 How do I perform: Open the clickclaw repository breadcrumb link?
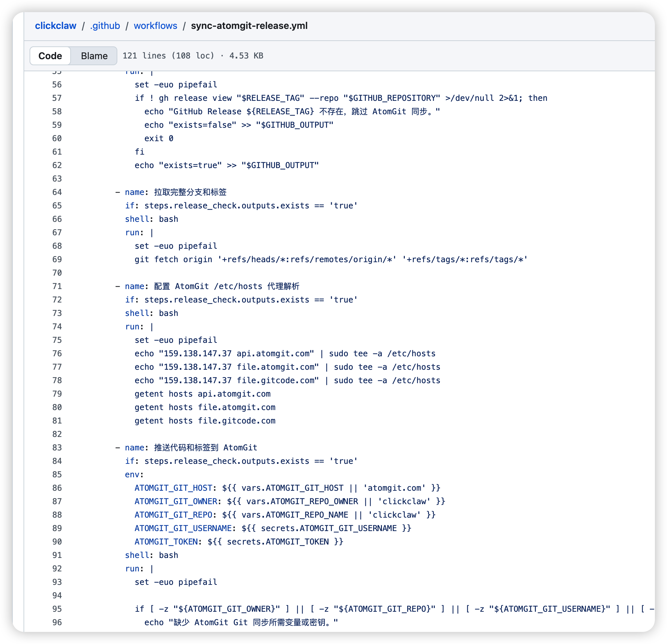coord(55,26)
